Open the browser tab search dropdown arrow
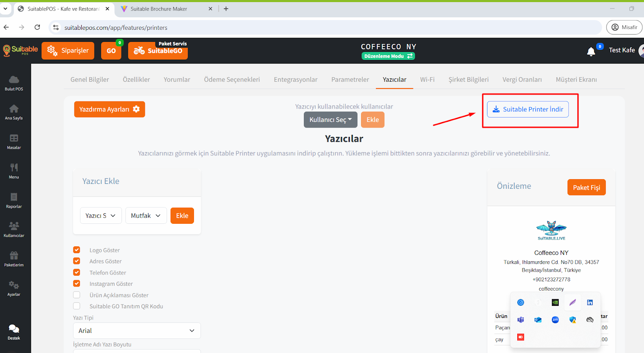 [5, 8]
